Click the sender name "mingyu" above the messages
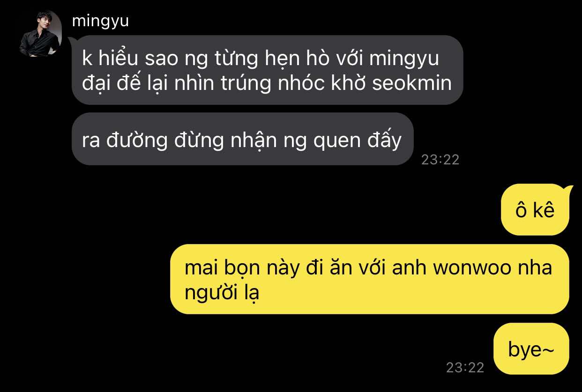 (x=100, y=21)
